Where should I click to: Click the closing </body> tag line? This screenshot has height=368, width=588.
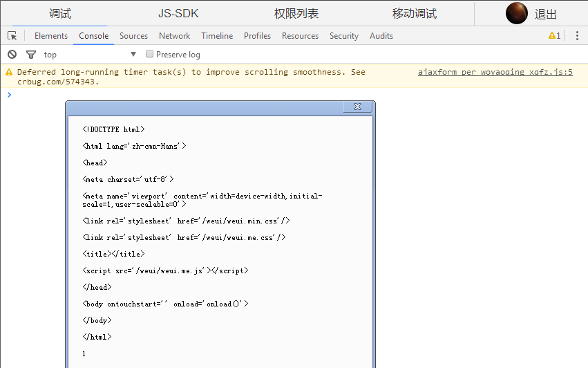(97, 320)
